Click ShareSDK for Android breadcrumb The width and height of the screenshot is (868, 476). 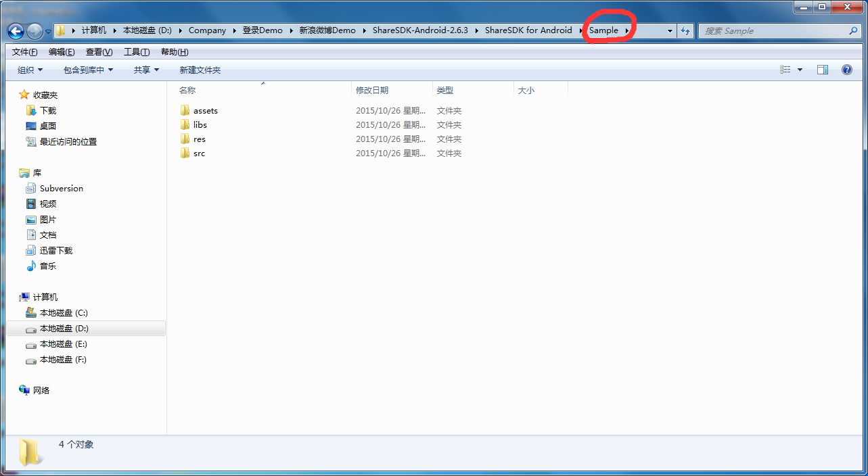(528, 30)
